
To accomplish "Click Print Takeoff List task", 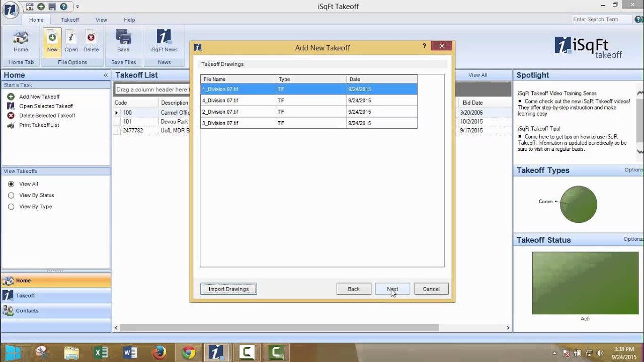I will [x=39, y=125].
